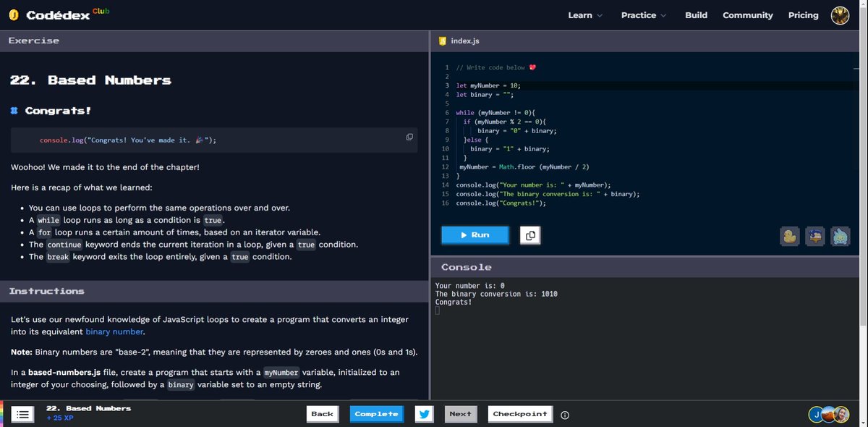Click the 'break' keyword in the recap list
The width and height of the screenshot is (868, 427).
coord(59,257)
